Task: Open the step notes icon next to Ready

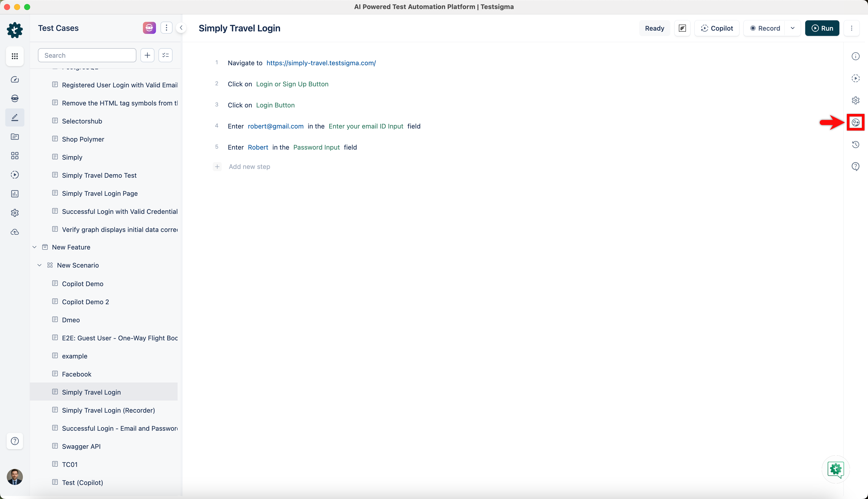Action: [x=682, y=28]
